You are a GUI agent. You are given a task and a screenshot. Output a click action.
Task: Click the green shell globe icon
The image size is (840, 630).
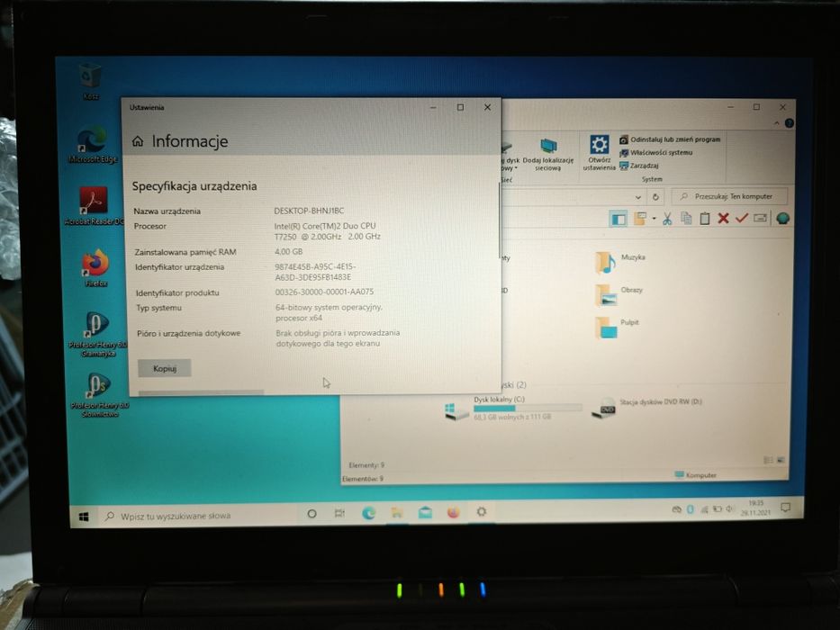click(x=782, y=219)
